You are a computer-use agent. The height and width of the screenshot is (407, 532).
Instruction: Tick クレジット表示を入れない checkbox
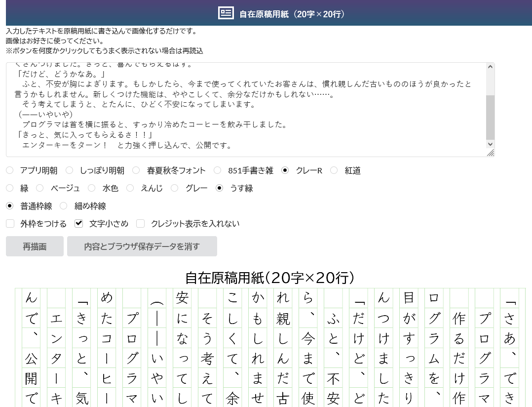(141, 224)
